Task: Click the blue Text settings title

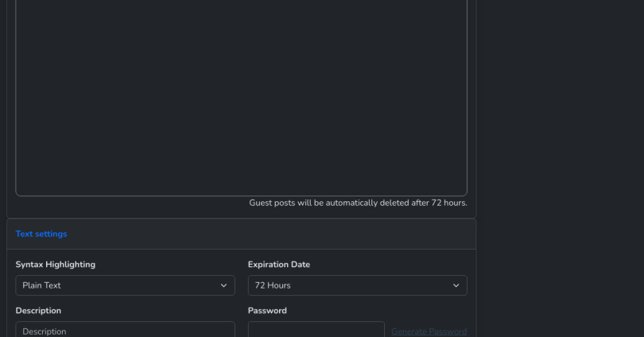Action: (x=41, y=234)
